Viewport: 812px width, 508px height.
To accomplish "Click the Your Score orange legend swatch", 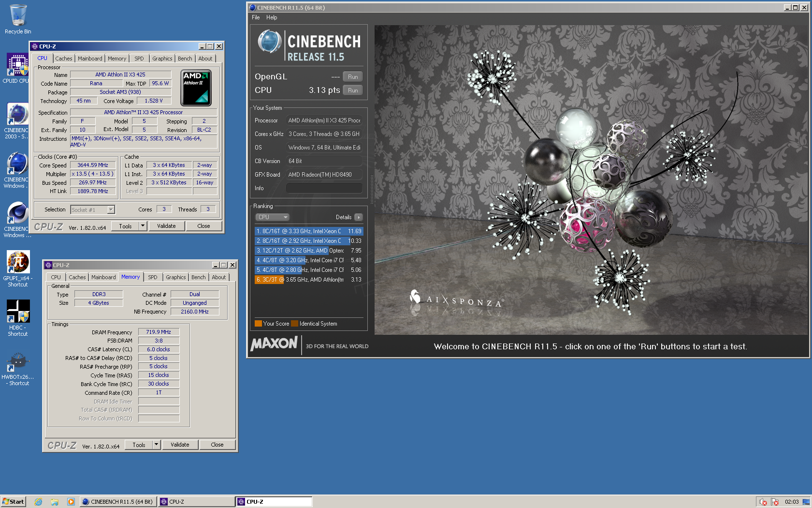I will click(x=258, y=324).
